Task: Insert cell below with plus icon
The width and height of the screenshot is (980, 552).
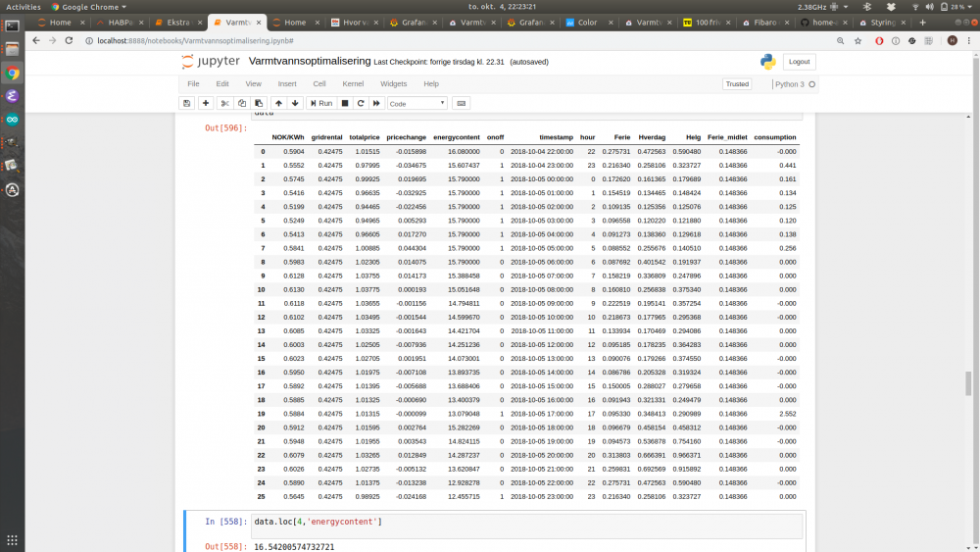Action: pos(206,103)
